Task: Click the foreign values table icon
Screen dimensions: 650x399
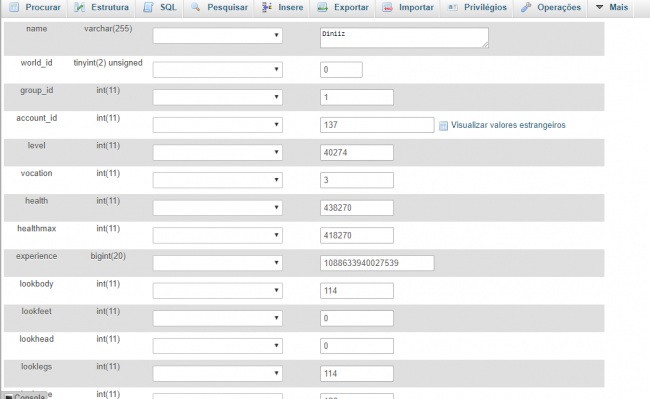Action: [443, 126]
